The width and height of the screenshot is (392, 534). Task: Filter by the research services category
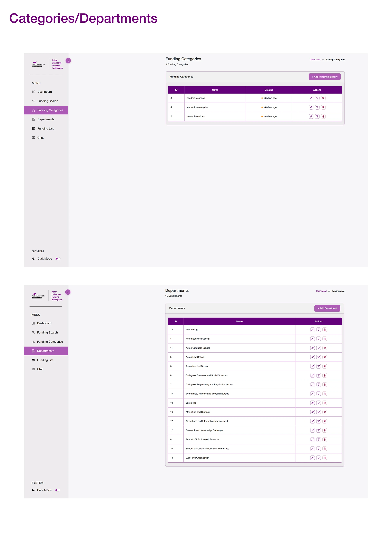(x=317, y=116)
